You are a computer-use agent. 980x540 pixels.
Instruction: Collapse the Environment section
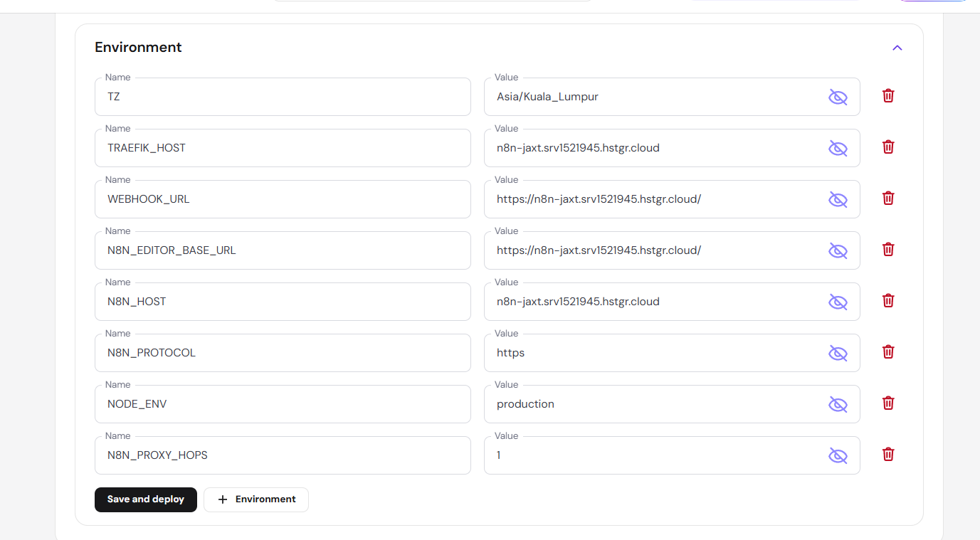click(897, 48)
